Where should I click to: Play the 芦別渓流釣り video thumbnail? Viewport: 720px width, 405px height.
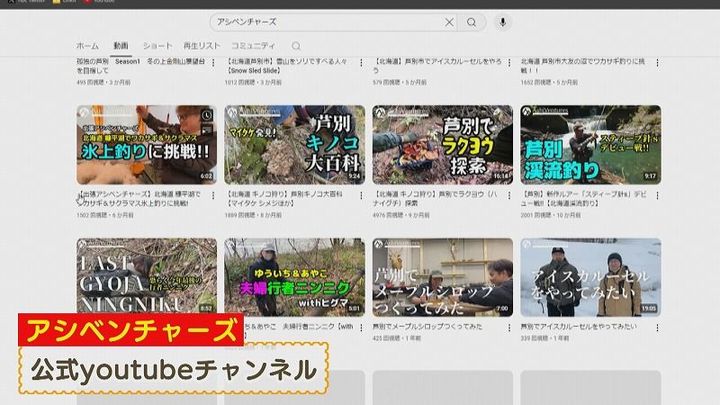pos(590,144)
